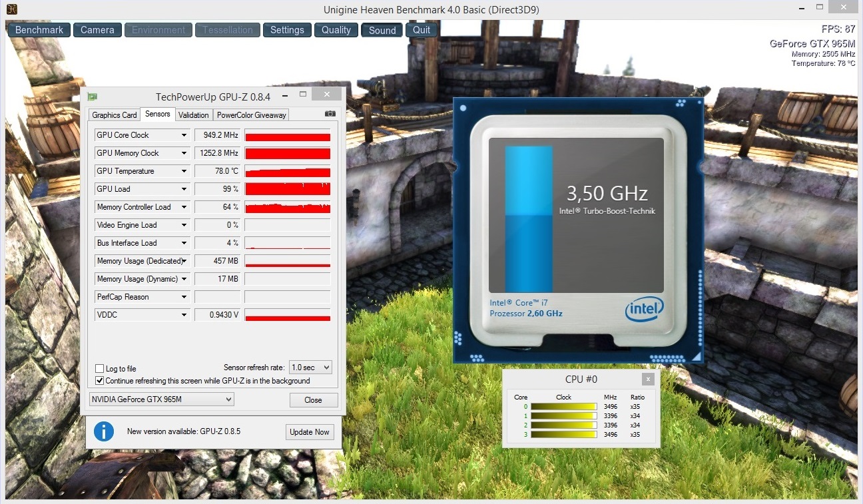The height and width of the screenshot is (504, 863).
Task: Click the Core 3 clock bar
Action: [x=563, y=435]
